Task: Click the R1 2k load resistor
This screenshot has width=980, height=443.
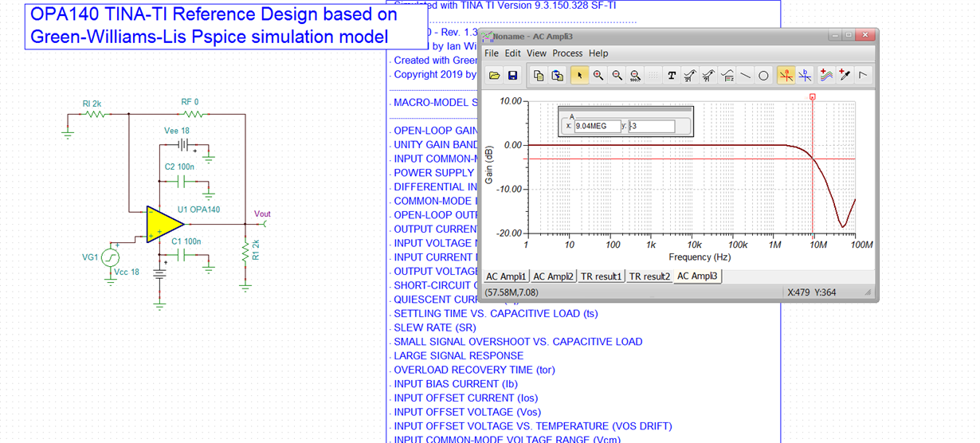Action: pos(245,251)
